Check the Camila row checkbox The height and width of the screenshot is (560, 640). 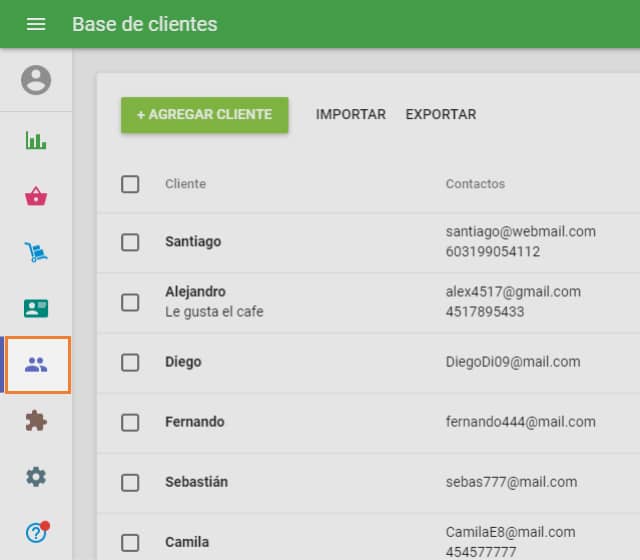(130, 543)
